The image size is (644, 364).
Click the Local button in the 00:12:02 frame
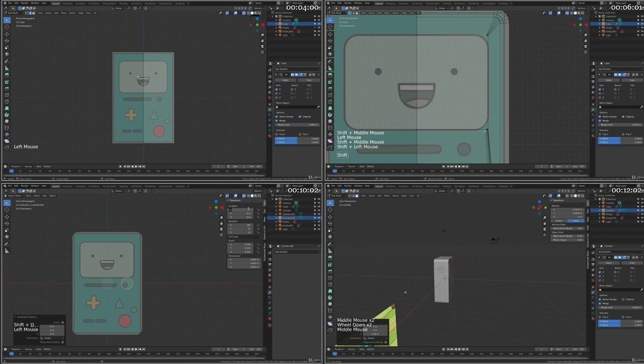575,221
